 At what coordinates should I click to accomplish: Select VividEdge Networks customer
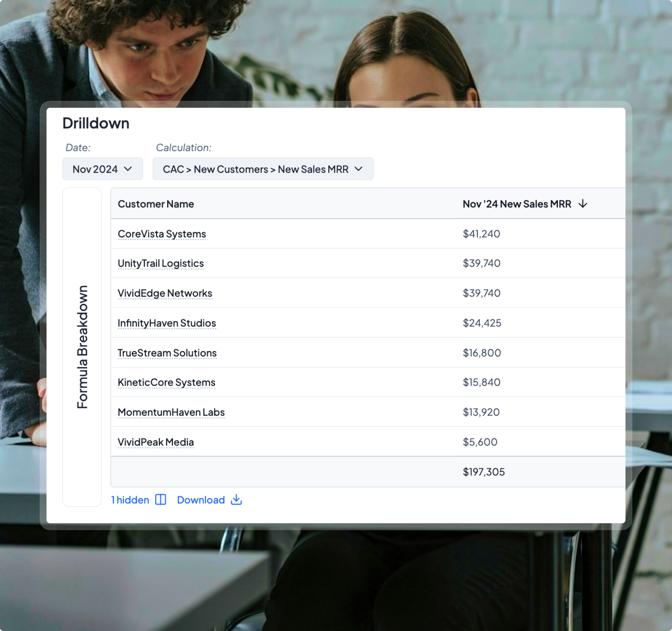[165, 293]
